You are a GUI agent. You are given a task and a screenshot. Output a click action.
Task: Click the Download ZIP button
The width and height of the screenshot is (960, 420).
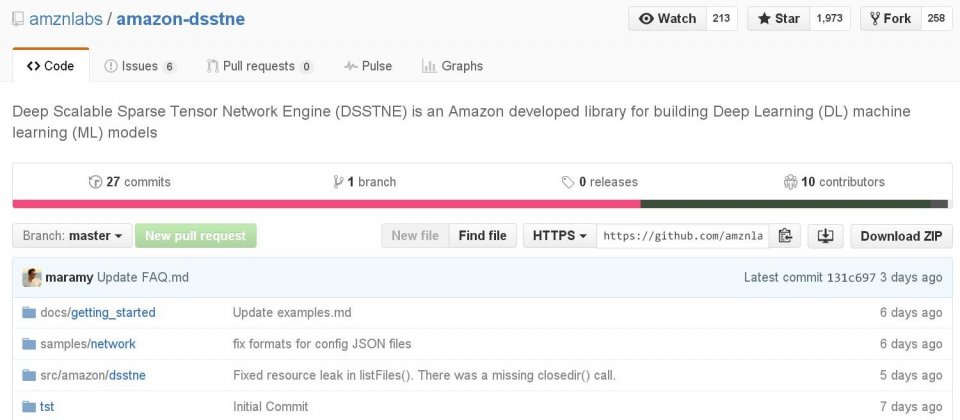click(x=901, y=236)
